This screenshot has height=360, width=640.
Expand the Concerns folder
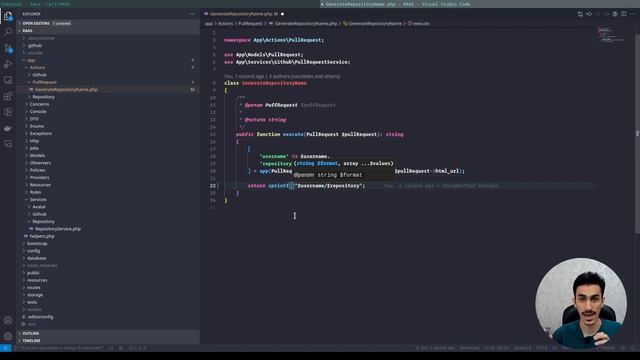[39, 104]
